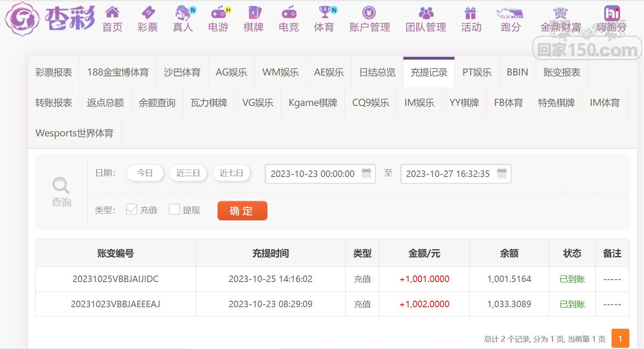Switch to 账变报表 tab
The image size is (644, 349).
562,72
